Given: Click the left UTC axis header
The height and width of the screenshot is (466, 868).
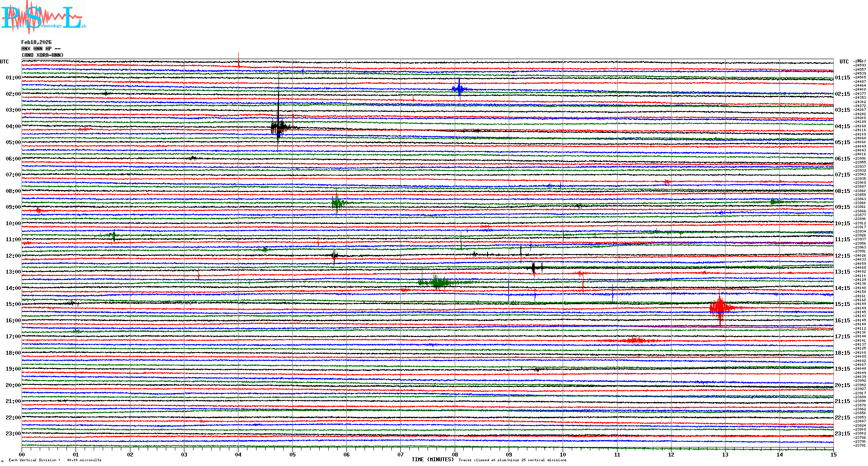Looking at the screenshot, I should (4, 62).
